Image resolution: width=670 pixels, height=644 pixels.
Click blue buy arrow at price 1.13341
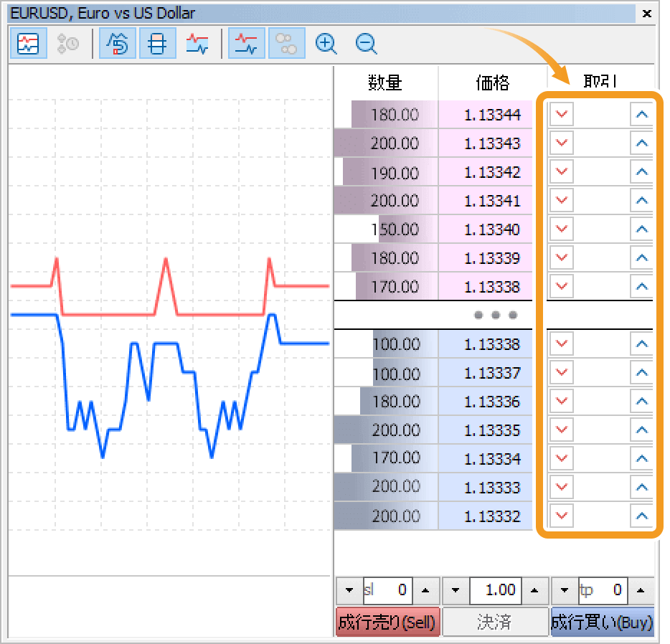pos(641,200)
